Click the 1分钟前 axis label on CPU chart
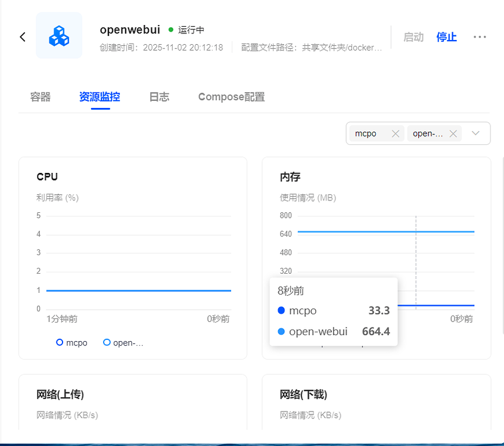The height and width of the screenshot is (446, 504). point(62,319)
